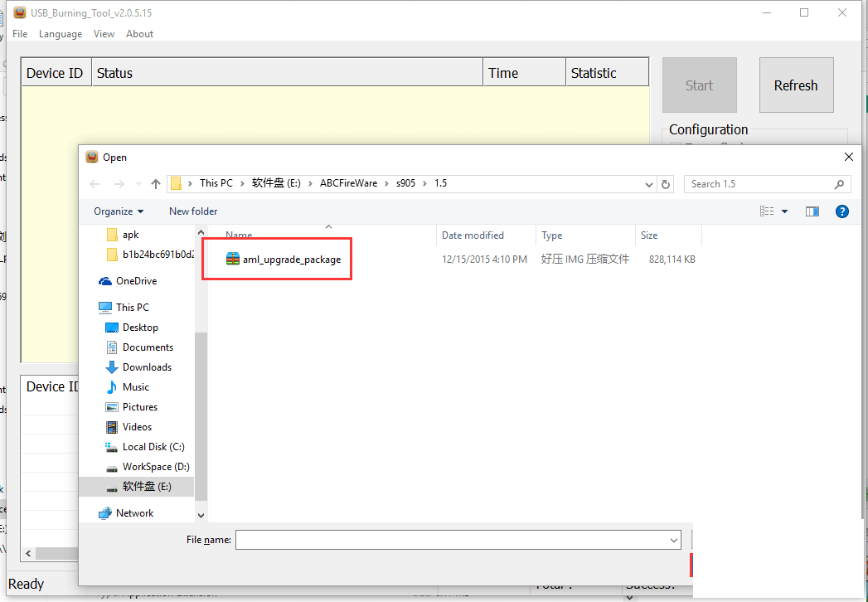The width and height of the screenshot is (868, 602).
Task: Select b1b24bc691b0d2 folder in navigation pane
Action: coord(159,255)
